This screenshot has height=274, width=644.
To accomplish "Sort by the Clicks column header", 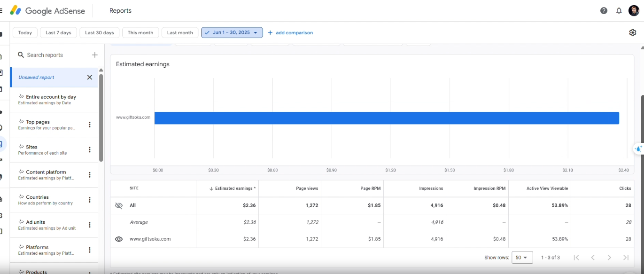I will 625,188.
